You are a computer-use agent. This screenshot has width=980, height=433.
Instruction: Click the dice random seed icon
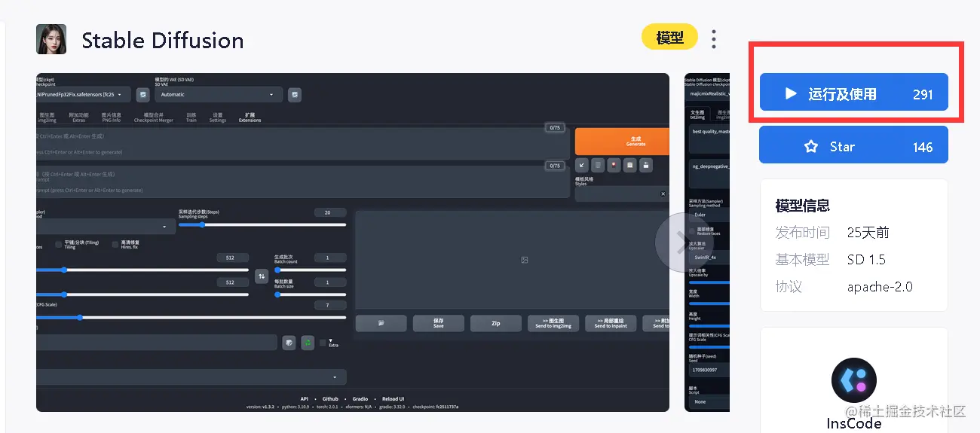click(x=289, y=343)
